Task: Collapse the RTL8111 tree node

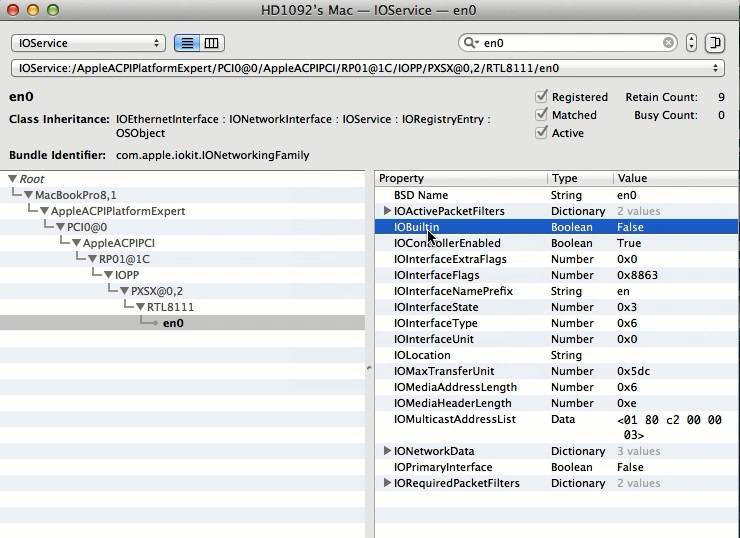Action: 140,307
